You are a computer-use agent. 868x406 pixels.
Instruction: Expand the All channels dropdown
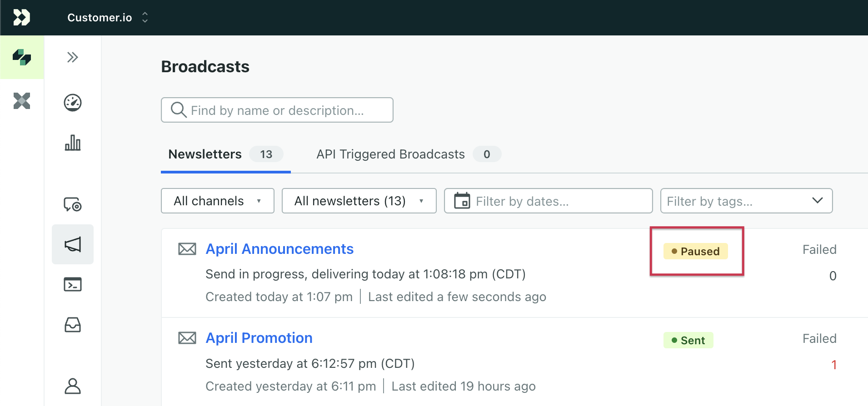[x=217, y=201]
